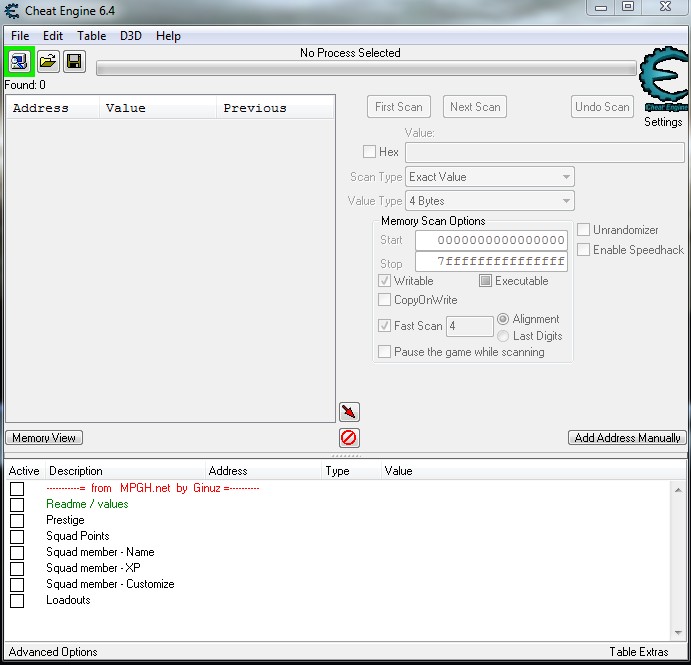The image size is (691, 665).
Task: Click the Description column header
Action: [x=125, y=471]
